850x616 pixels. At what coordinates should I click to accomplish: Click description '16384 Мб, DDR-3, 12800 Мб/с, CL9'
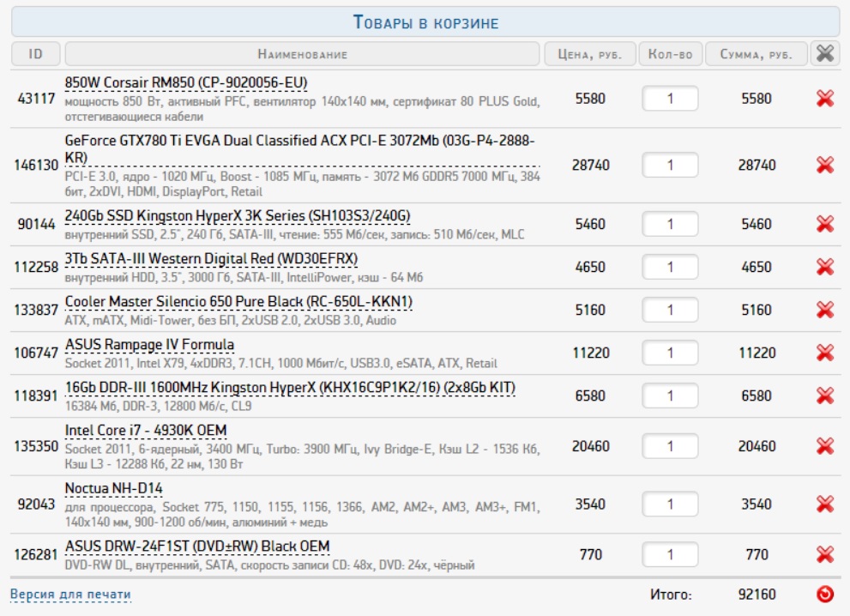[158, 406]
